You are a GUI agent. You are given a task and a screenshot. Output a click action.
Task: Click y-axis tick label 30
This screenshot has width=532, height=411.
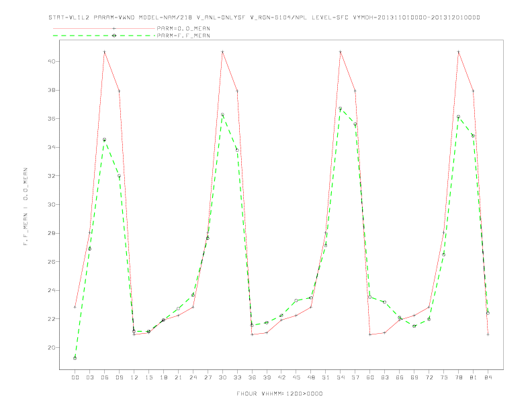pos(52,204)
